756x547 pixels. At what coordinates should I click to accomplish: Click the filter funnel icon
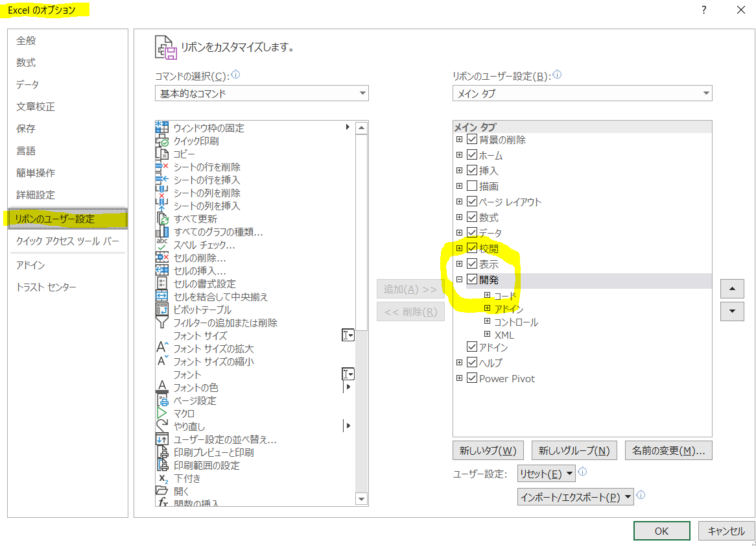pyautogui.click(x=162, y=322)
